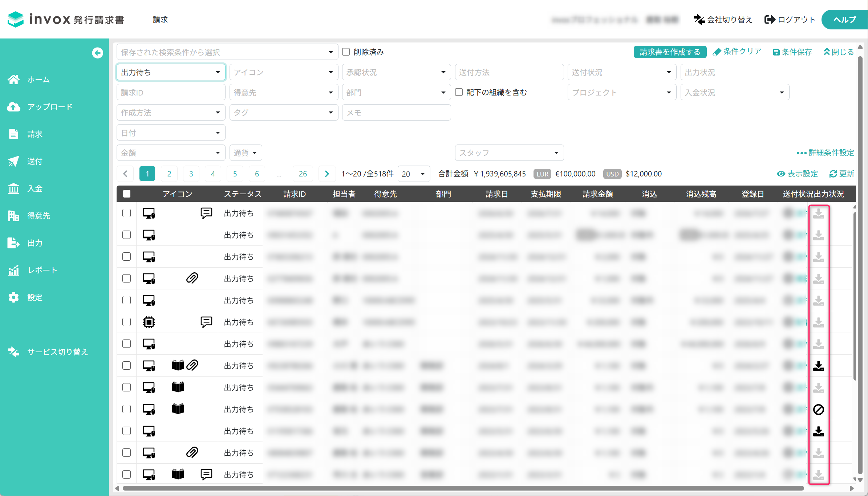
Task: Open 詳細条件設定 advanced conditions
Action: (825, 153)
